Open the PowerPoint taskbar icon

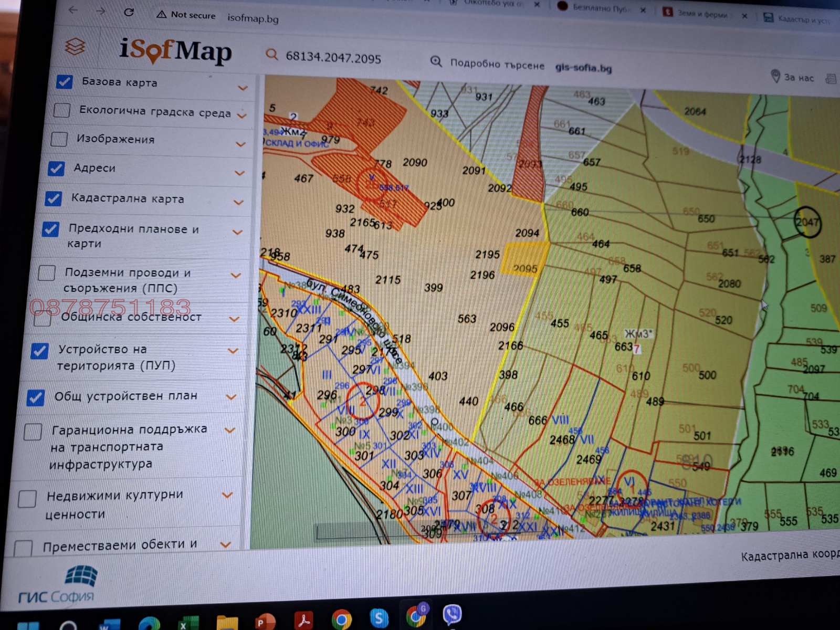(265, 622)
